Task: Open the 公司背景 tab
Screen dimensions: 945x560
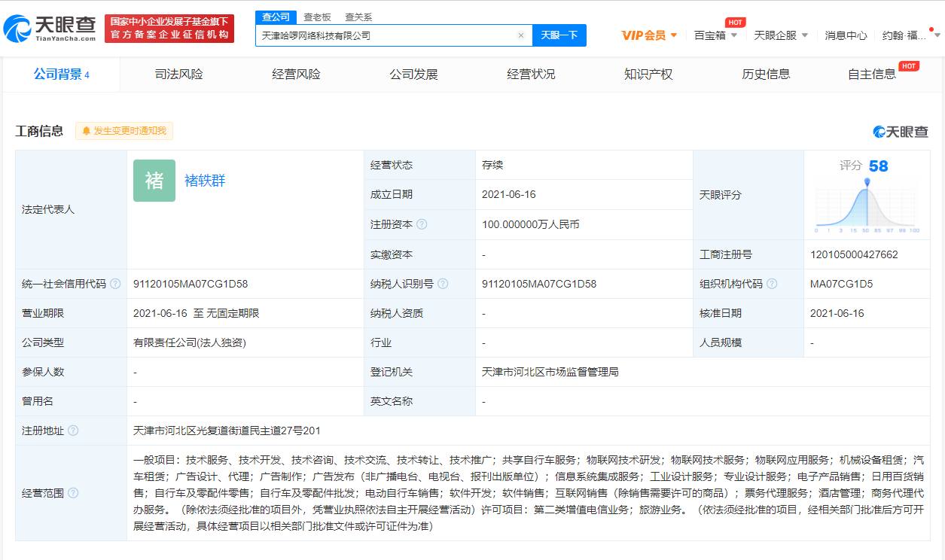Action: [62, 75]
